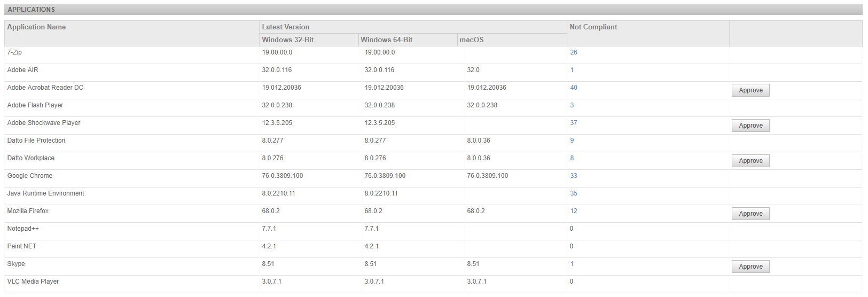Screen dimensions: 868x297
Task: Click Notepad++ 32-bit version 7.7.1
Action: coord(269,229)
